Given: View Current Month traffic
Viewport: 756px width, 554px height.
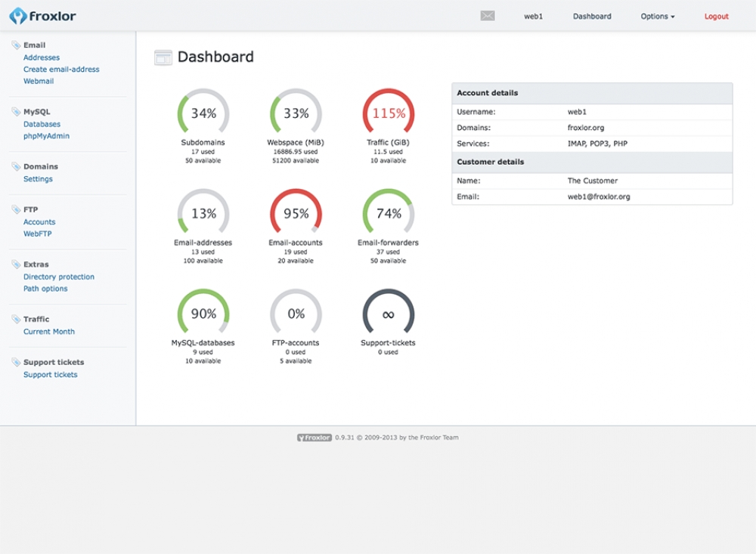Looking at the screenshot, I should tap(49, 332).
